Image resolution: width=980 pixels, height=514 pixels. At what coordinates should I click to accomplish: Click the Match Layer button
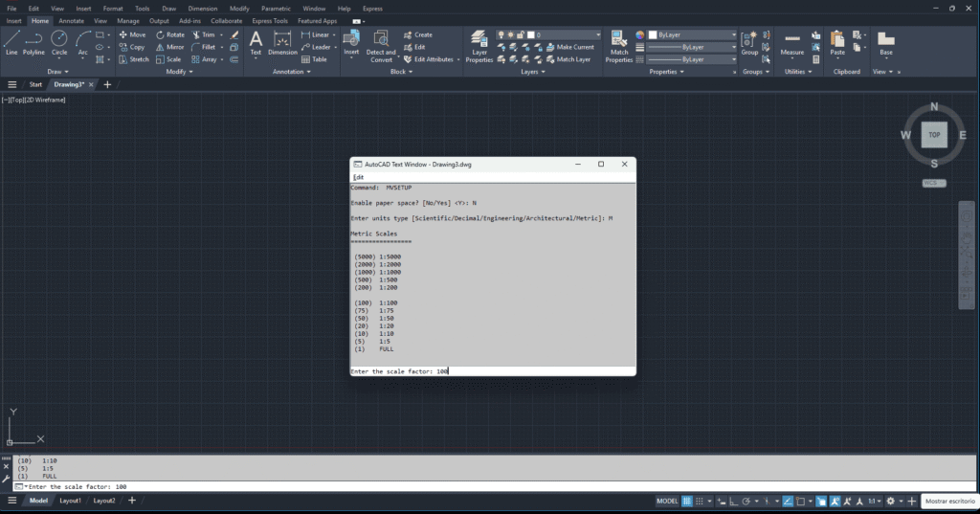point(568,59)
